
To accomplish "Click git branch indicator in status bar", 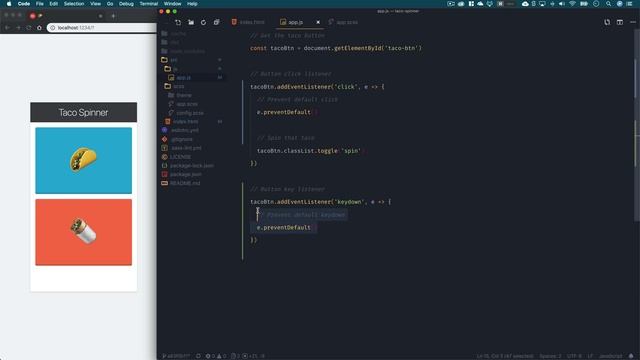I will [x=176, y=356].
